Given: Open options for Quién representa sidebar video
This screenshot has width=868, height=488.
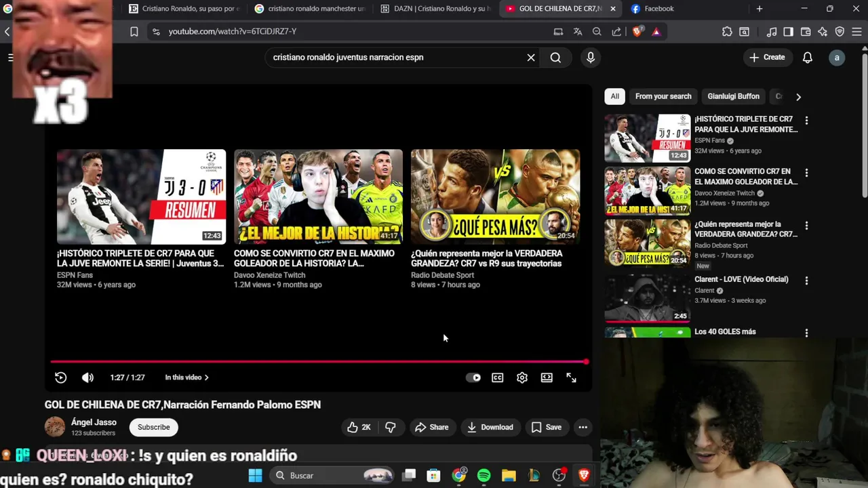Looking at the screenshot, I should (x=806, y=226).
